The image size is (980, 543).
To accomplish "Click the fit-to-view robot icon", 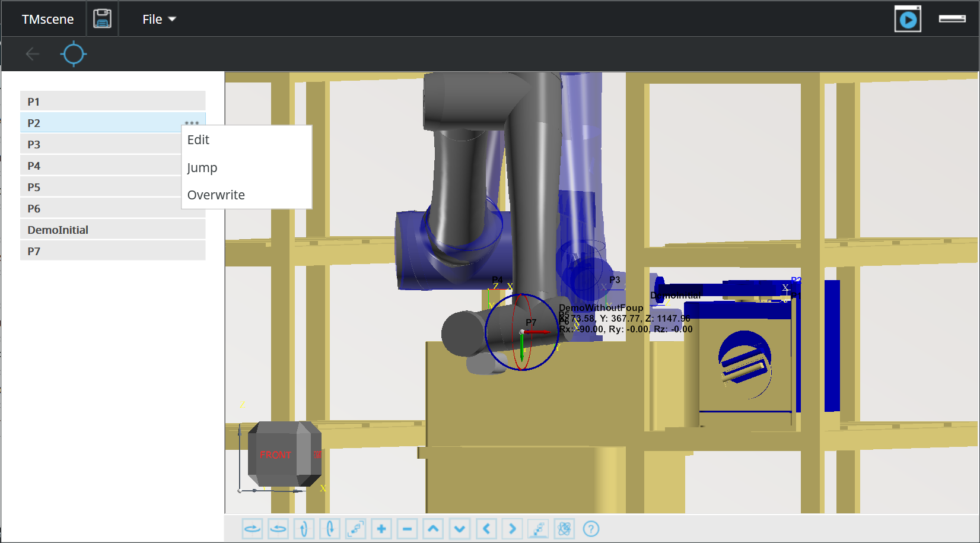I will click(355, 529).
